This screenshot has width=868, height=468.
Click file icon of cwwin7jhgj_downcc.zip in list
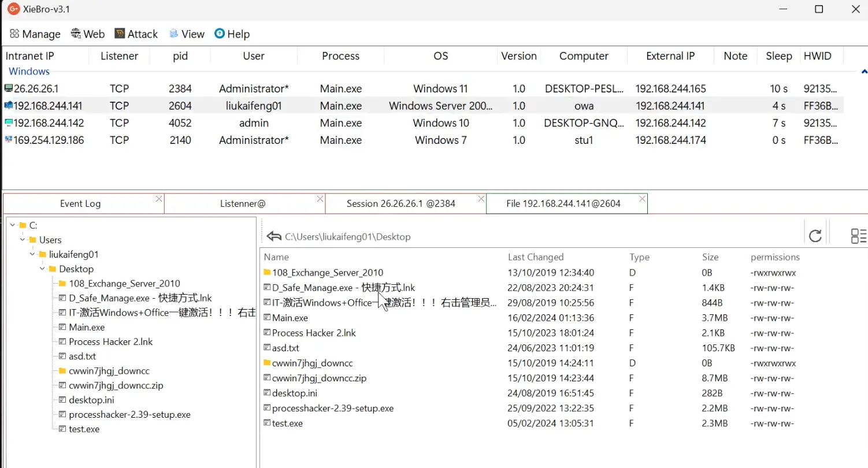(x=267, y=378)
